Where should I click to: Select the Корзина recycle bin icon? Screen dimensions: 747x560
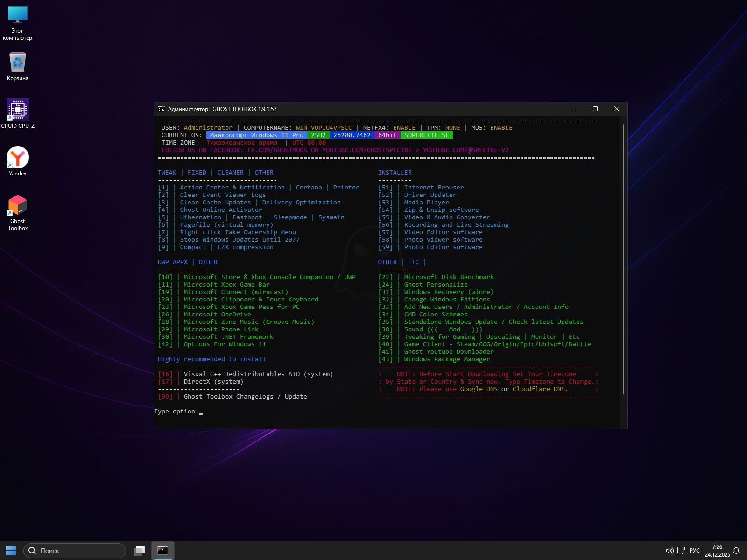(18, 63)
